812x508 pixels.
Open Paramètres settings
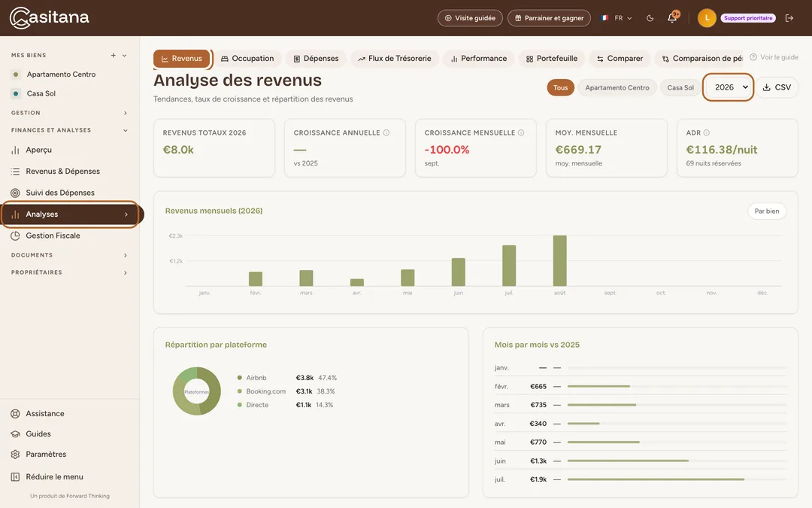coord(69,454)
